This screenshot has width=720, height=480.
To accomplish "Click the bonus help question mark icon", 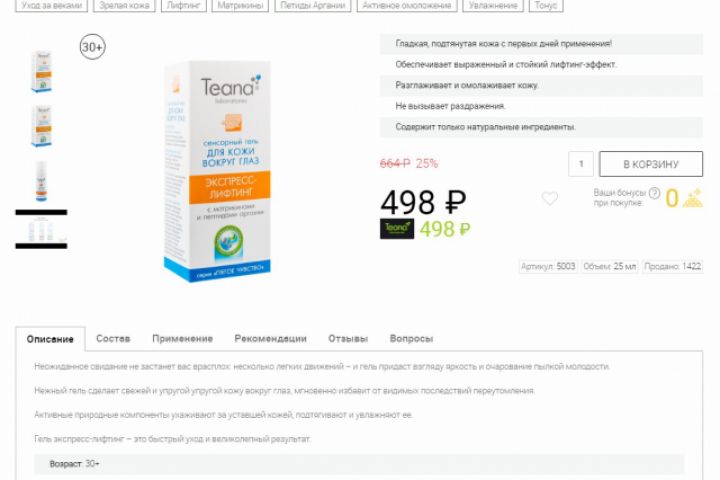I will click(x=654, y=193).
